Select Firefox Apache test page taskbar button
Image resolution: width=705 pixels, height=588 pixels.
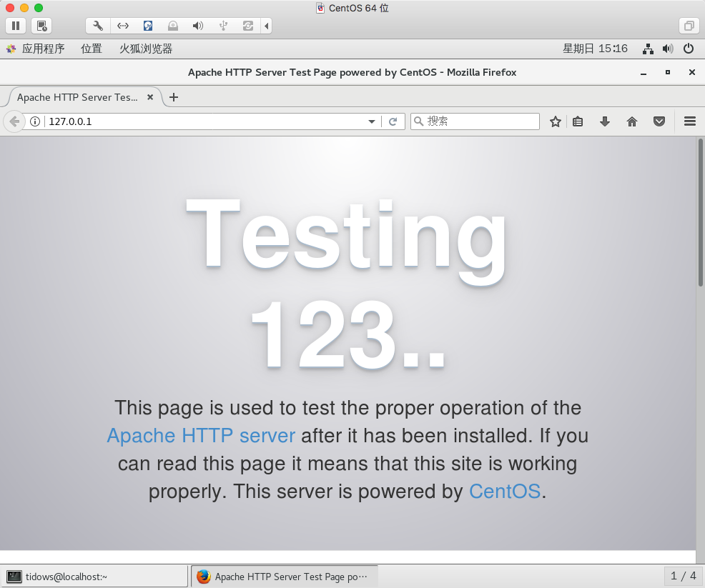tap(285, 577)
